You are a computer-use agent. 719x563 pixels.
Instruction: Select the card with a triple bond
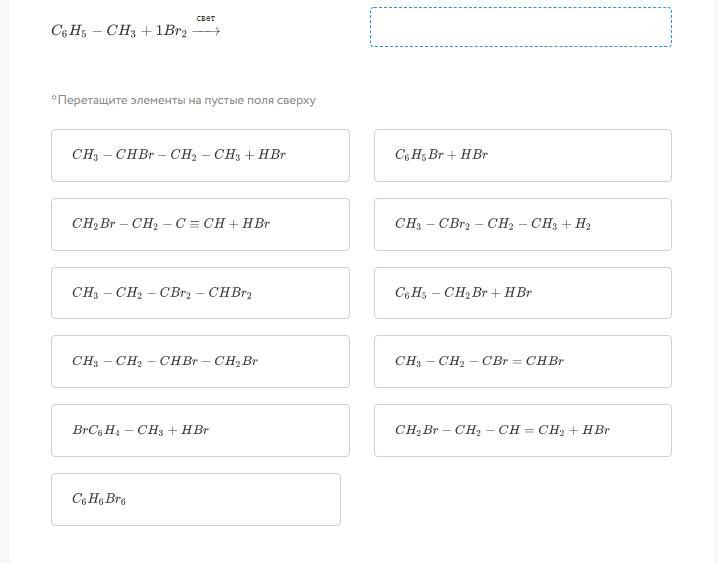coord(200,224)
